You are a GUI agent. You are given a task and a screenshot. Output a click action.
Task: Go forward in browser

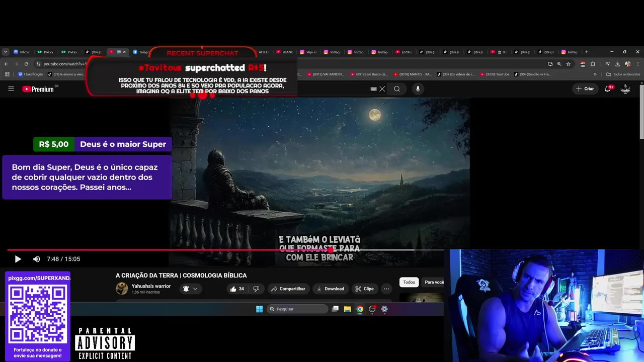click(16, 64)
